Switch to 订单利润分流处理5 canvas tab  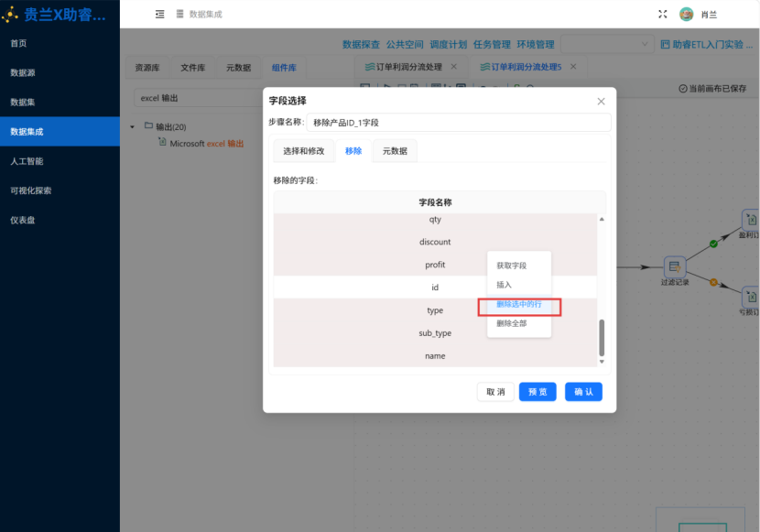[x=527, y=67]
